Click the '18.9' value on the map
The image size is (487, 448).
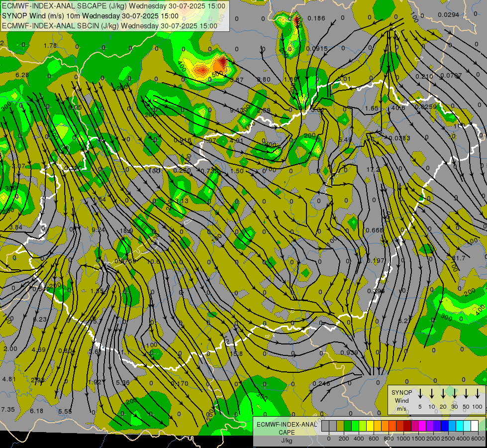(x=126, y=230)
